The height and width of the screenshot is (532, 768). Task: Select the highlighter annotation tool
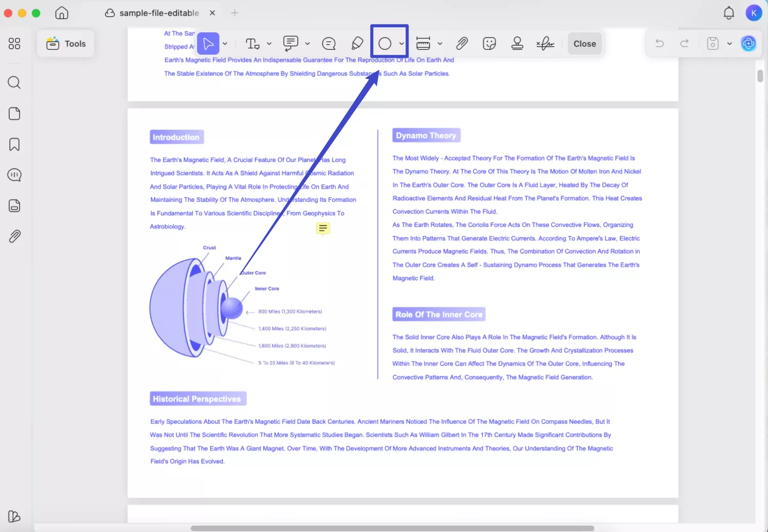click(357, 44)
